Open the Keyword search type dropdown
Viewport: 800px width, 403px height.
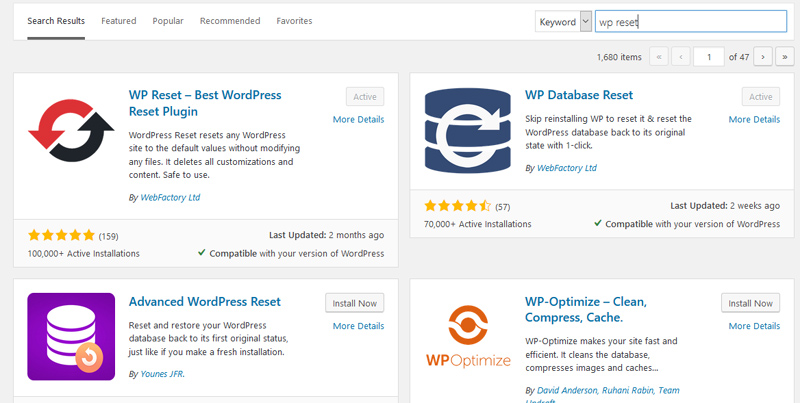(x=563, y=22)
